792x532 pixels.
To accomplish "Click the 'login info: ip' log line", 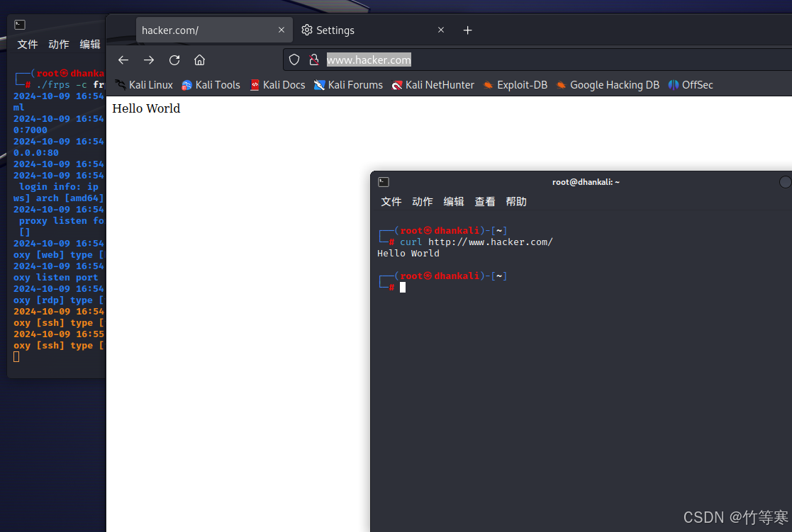I will point(59,187).
